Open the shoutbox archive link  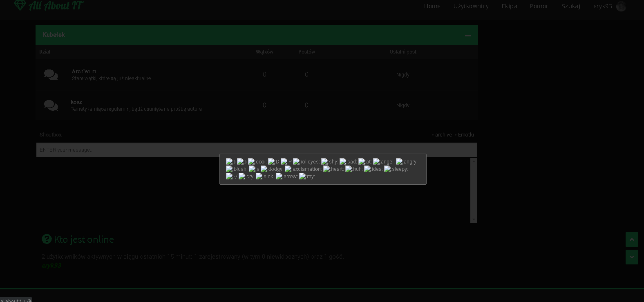pyautogui.click(x=442, y=135)
